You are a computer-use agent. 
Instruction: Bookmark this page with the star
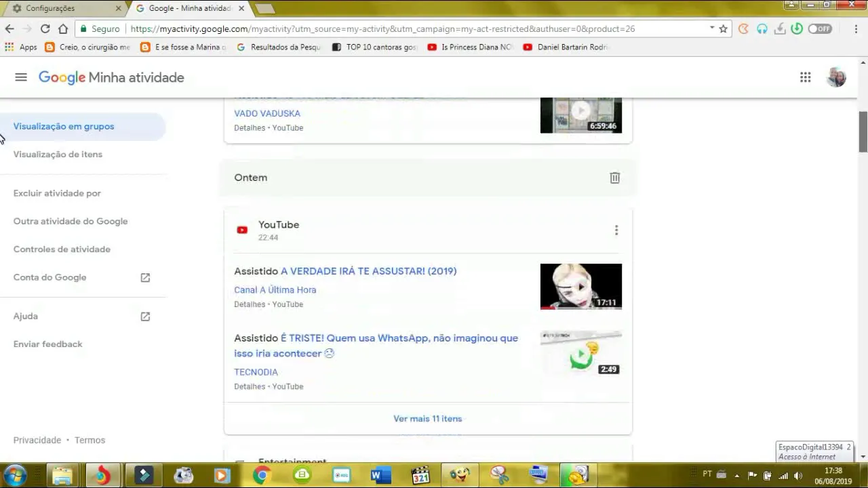[723, 28]
